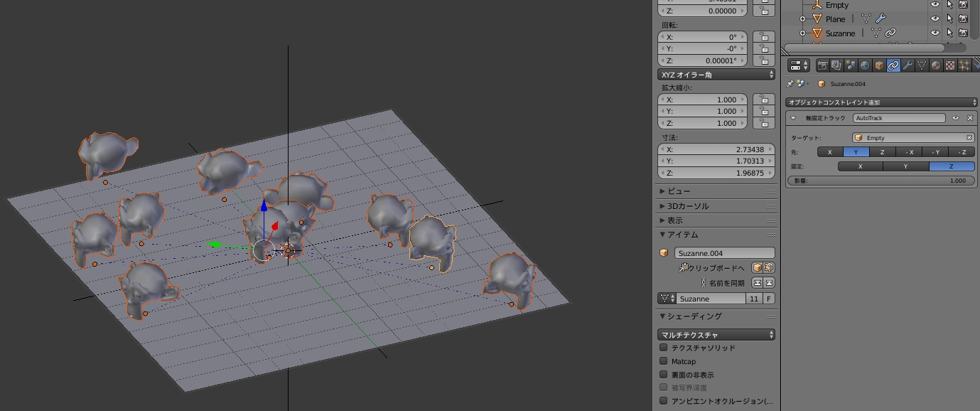Open the オブジェクトコンストレイント追加 dropdown
Viewport: 980px width, 411px height.
coord(883,102)
